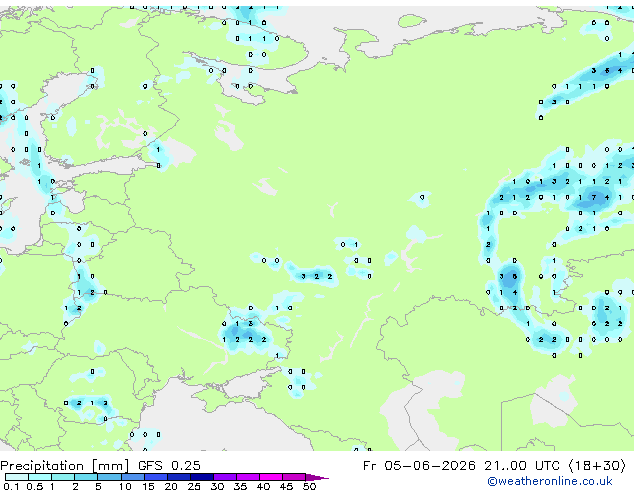
Task: Click the time text "21..00 UTC"
Action: coord(522,466)
